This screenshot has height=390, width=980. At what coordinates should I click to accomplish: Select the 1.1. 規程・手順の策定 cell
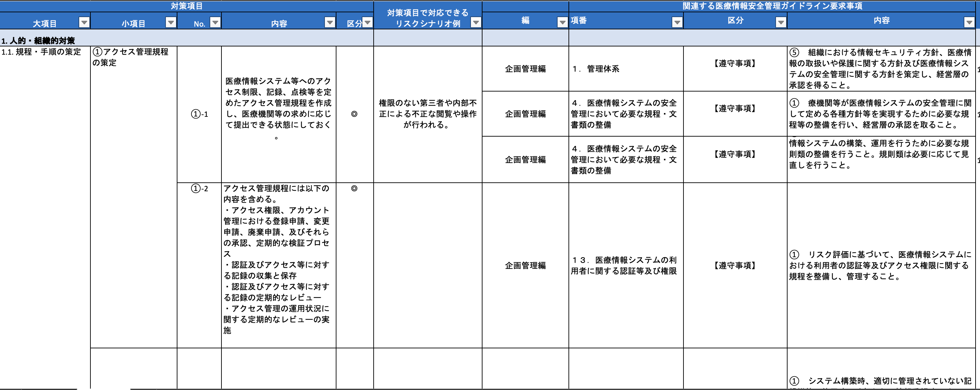pyautogui.click(x=41, y=52)
